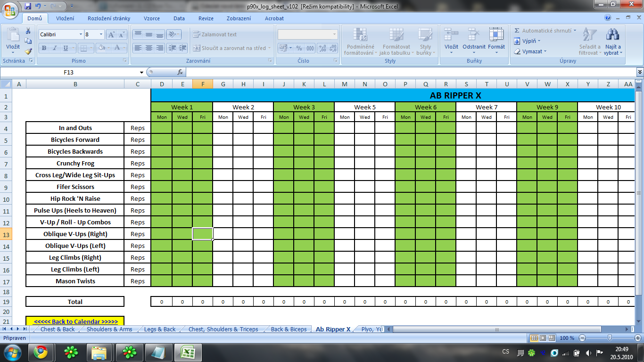The image size is (644, 362).
Task: Click the font color letter A button
Action: pos(117,48)
